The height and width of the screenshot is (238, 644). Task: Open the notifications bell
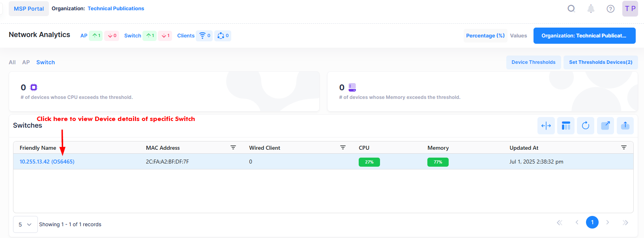(x=591, y=9)
